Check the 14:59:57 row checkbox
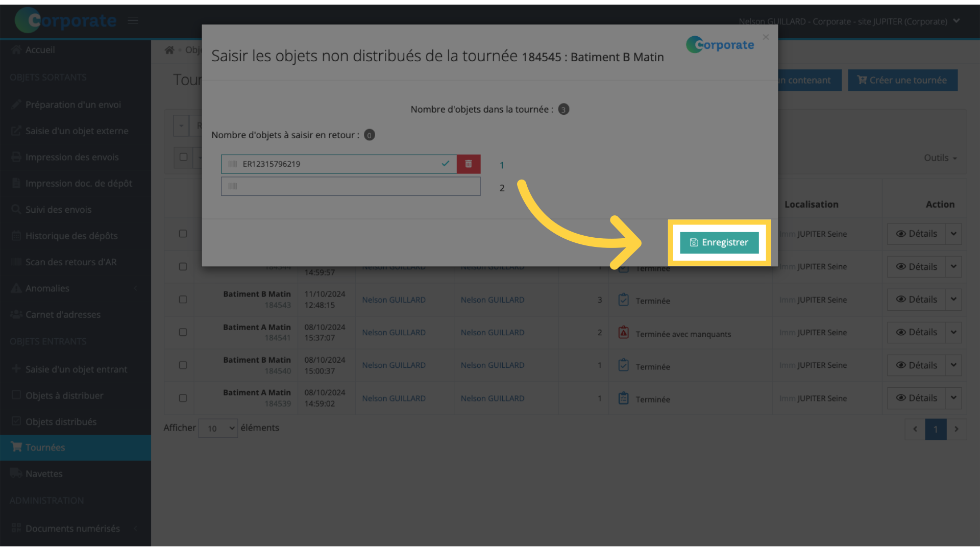This screenshot has width=980, height=551. pyautogui.click(x=183, y=266)
